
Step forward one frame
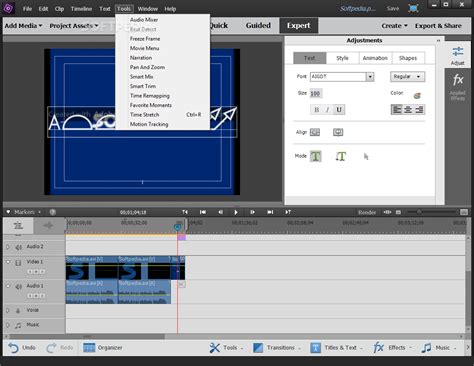tap(252, 212)
